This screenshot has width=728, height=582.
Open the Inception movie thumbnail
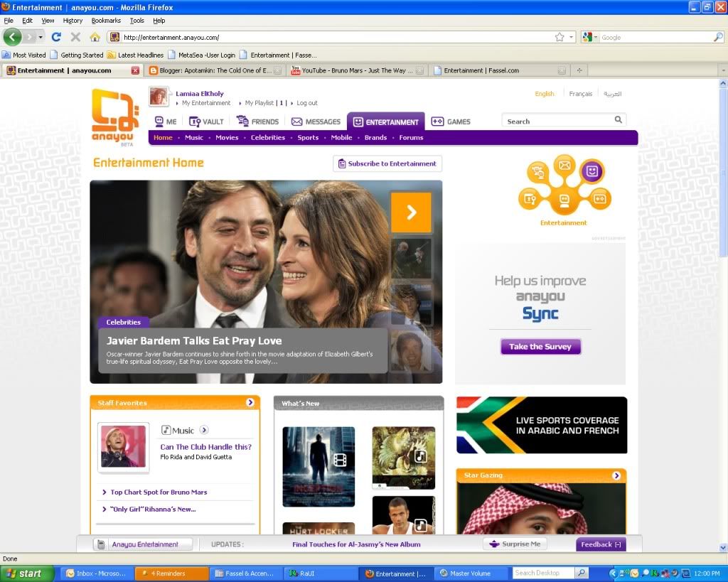click(x=318, y=466)
